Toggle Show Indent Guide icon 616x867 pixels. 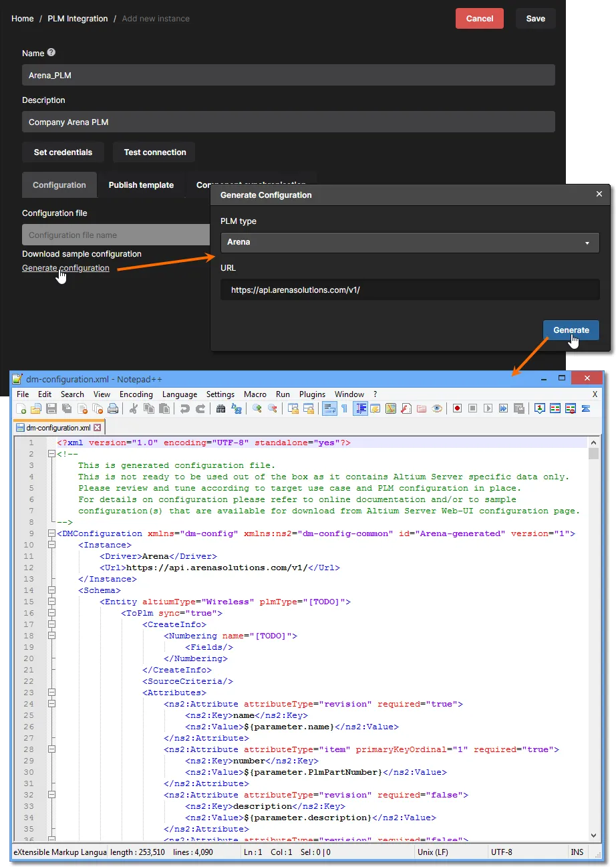pos(361,408)
